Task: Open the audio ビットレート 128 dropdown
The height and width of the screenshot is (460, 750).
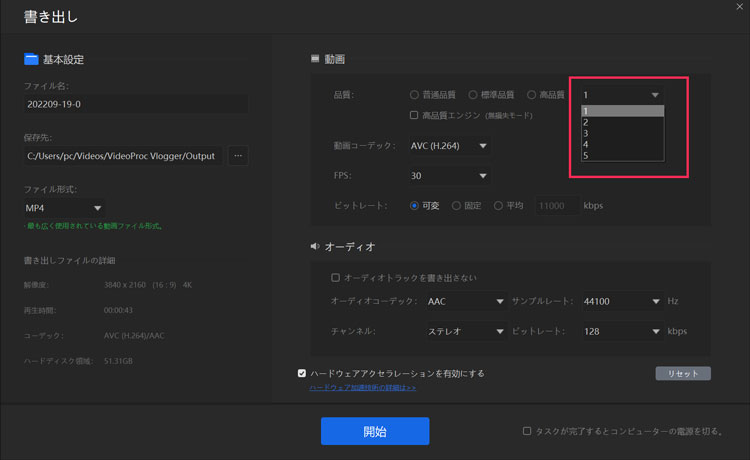Action: point(622,331)
